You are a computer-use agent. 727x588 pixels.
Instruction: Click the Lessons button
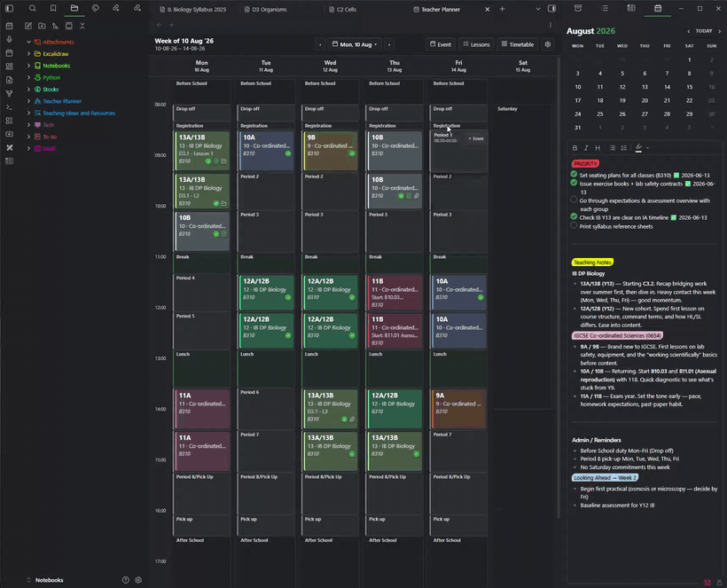(x=477, y=44)
